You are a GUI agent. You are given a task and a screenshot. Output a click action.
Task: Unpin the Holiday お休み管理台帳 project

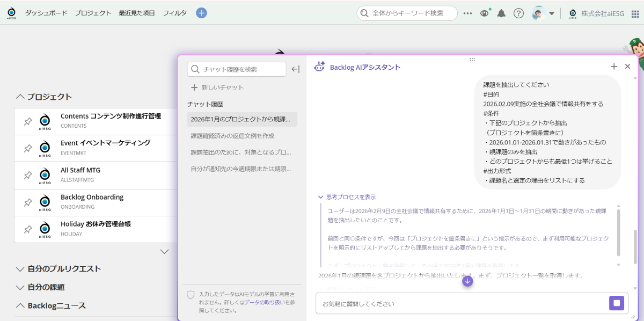28,229
